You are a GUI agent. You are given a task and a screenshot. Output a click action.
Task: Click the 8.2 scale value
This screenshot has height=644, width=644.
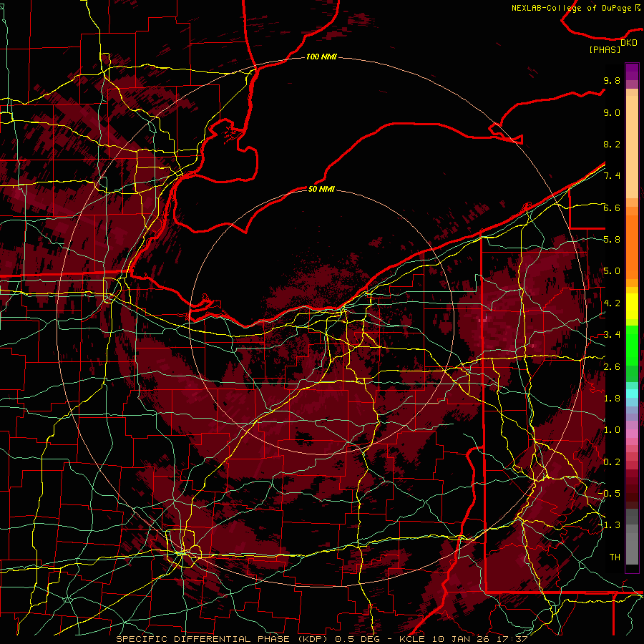(612, 144)
